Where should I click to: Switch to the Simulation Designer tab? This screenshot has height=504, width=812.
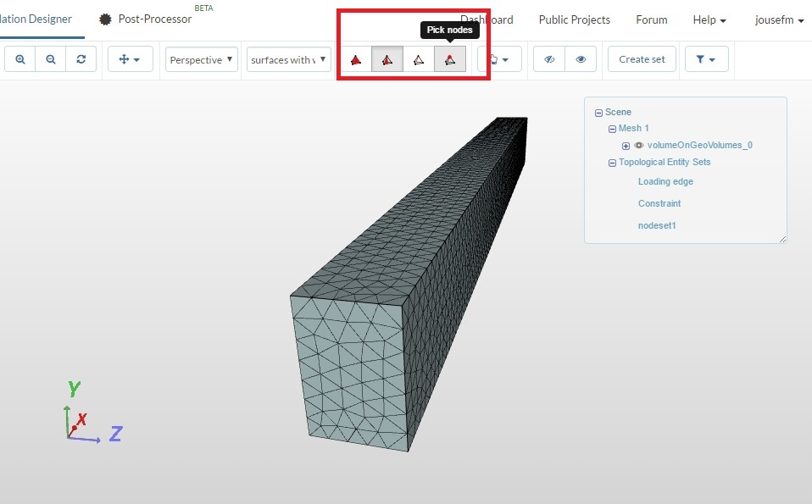[36, 19]
